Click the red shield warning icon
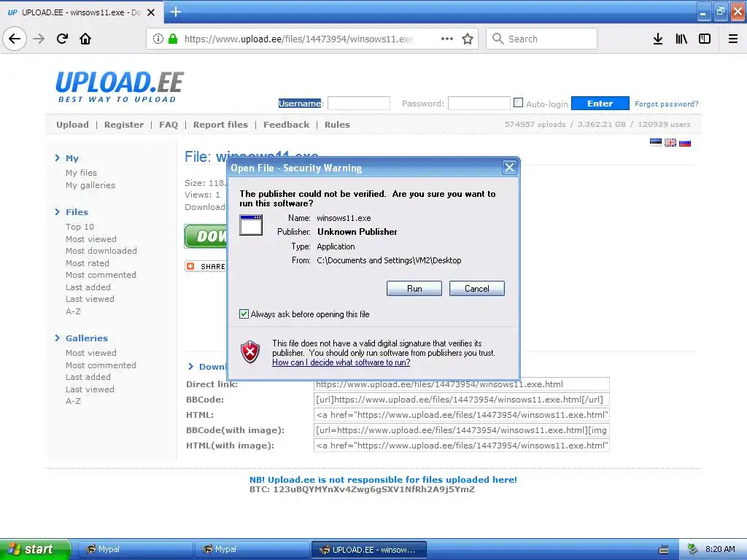 click(x=250, y=352)
